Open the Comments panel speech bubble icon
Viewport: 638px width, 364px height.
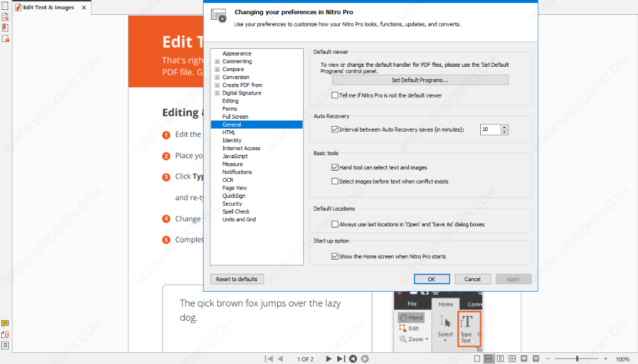click(x=5, y=324)
